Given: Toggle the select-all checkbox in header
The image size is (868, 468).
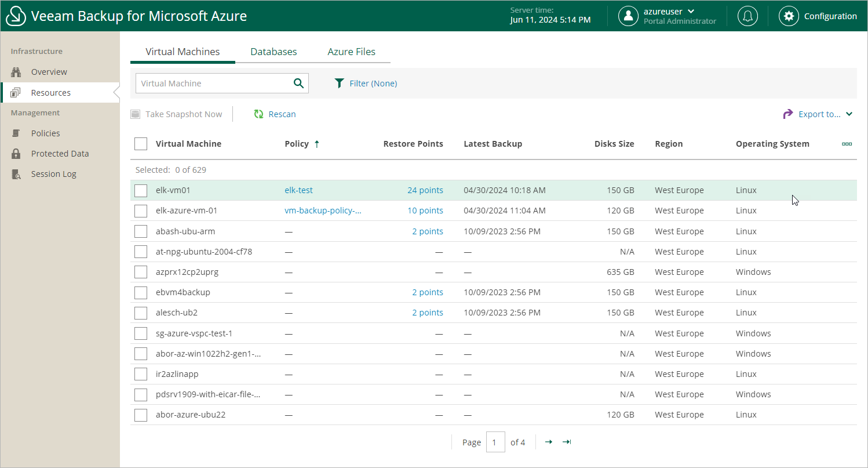Looking at the screenshot, I should click(141, 144).
